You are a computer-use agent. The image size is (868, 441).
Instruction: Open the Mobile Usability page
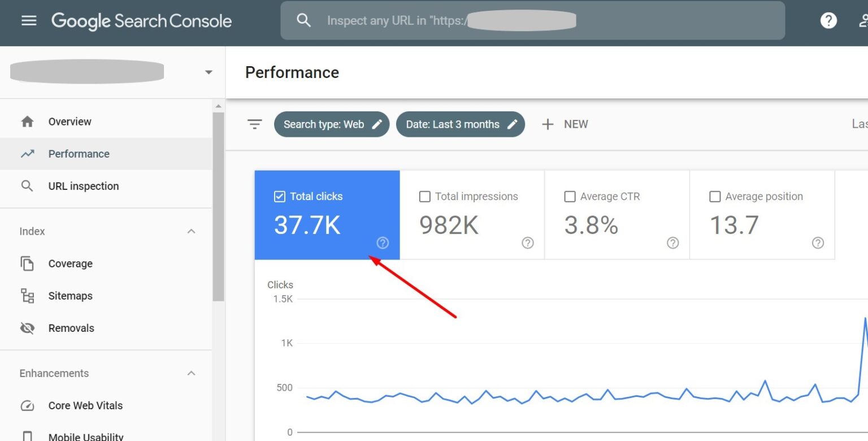pos(85,435)
